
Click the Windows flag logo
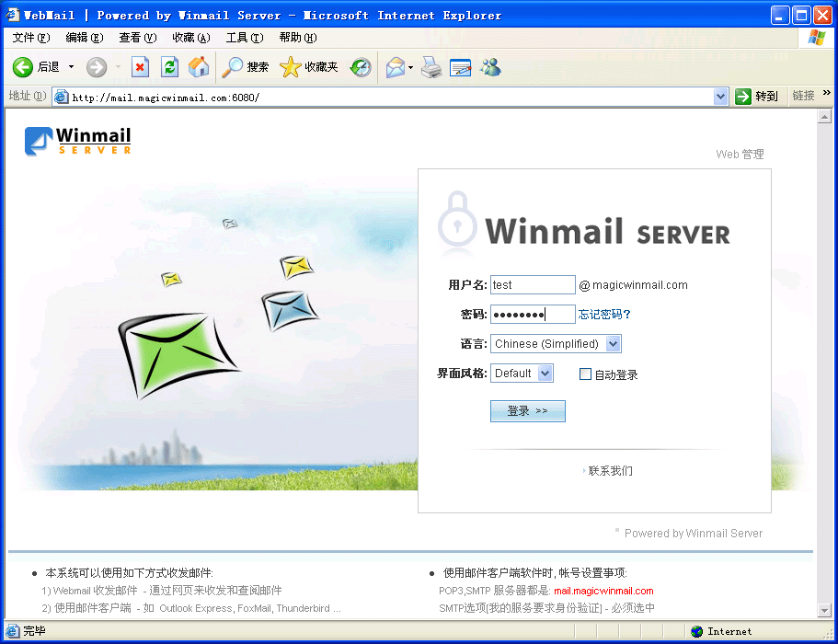click(x=817, y=38)
